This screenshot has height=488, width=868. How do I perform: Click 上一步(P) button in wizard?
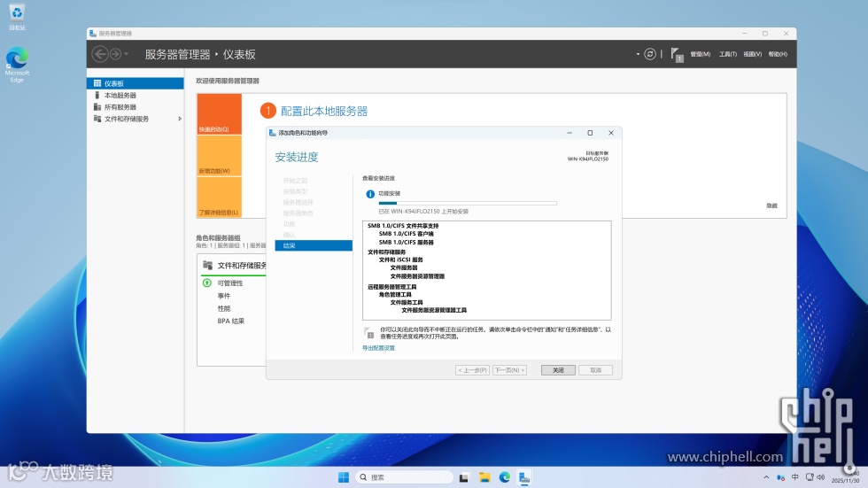click(x=472, y=370)
